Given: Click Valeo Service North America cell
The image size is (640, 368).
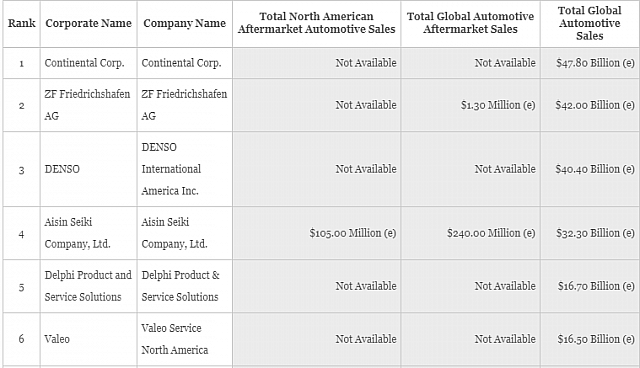Looking at the screenshot, I should click(x=184, y=339).
